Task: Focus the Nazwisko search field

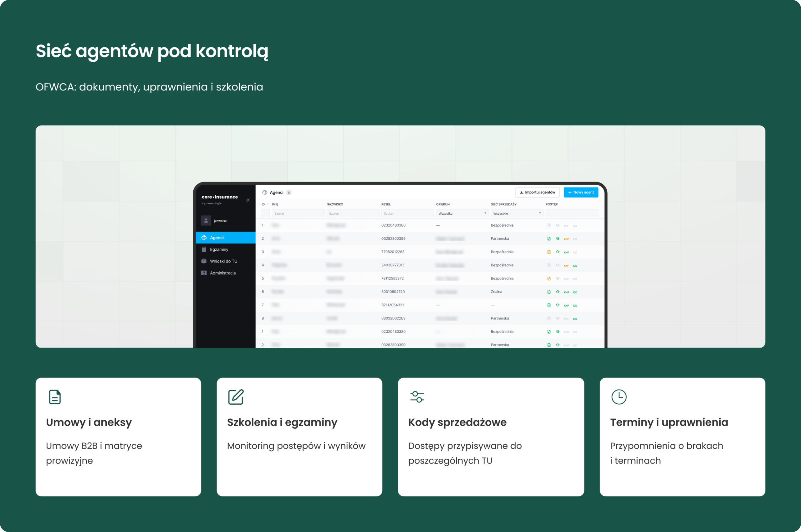Action: [x=353, y=213]
